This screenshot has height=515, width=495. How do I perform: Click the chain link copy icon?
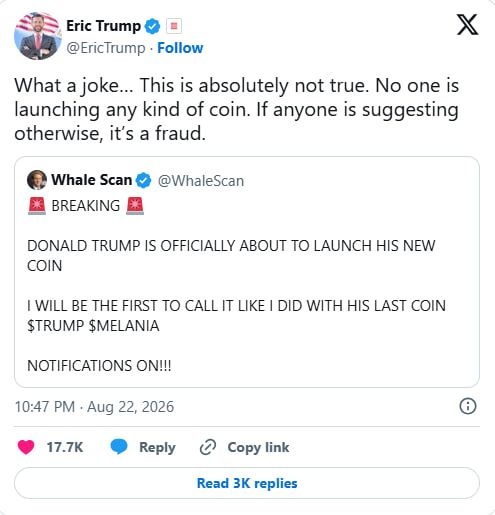[x=208, y=447]
